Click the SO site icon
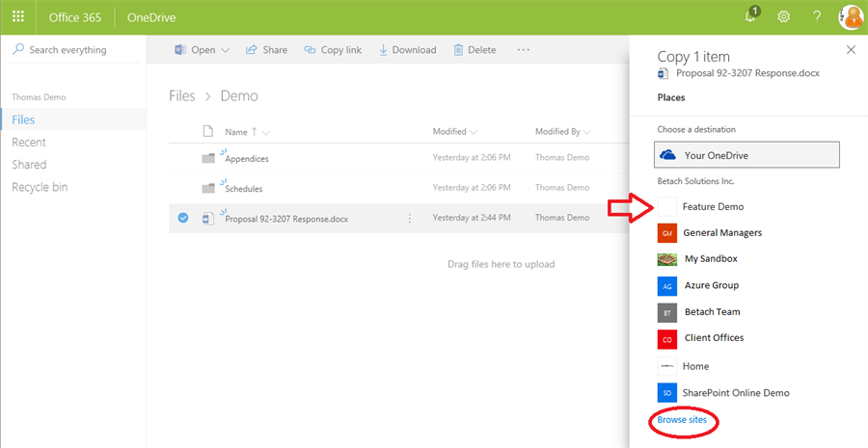Viewport: 868px width, 448px height. [x=667, y=393]
